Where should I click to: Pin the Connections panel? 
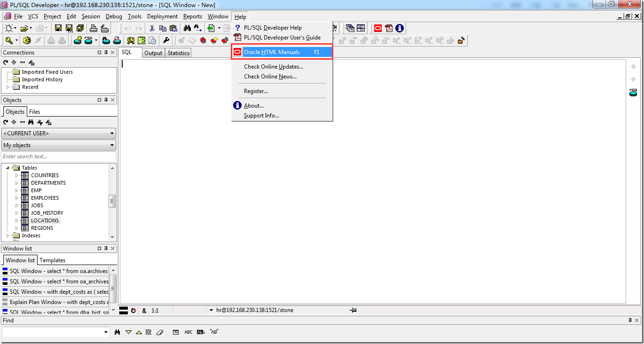click(106, 53)
